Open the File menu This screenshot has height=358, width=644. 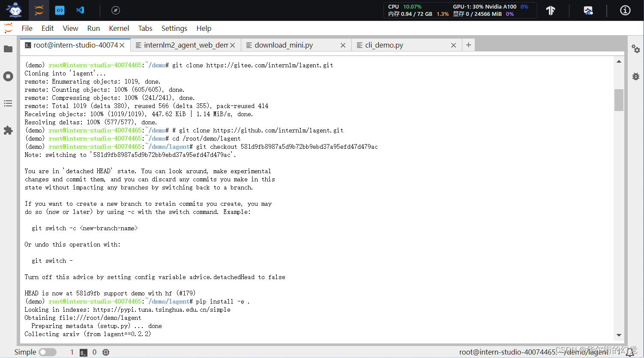click(27, 28)
